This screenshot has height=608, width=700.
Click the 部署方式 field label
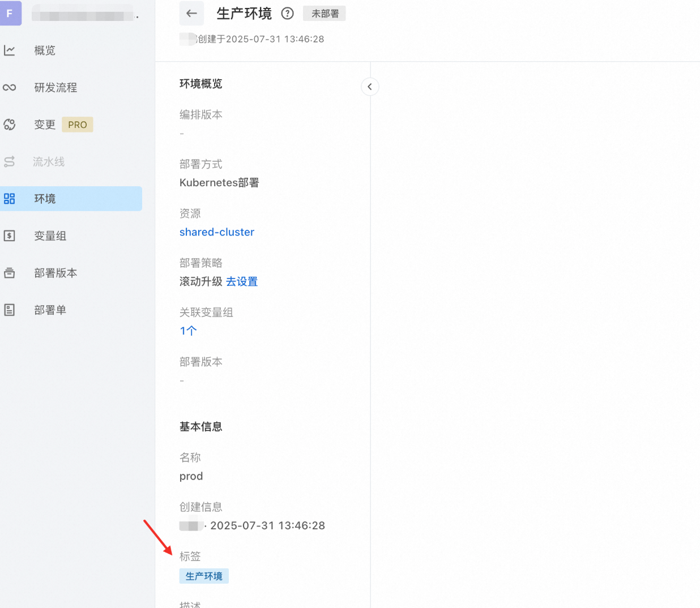tap(201, 164)
